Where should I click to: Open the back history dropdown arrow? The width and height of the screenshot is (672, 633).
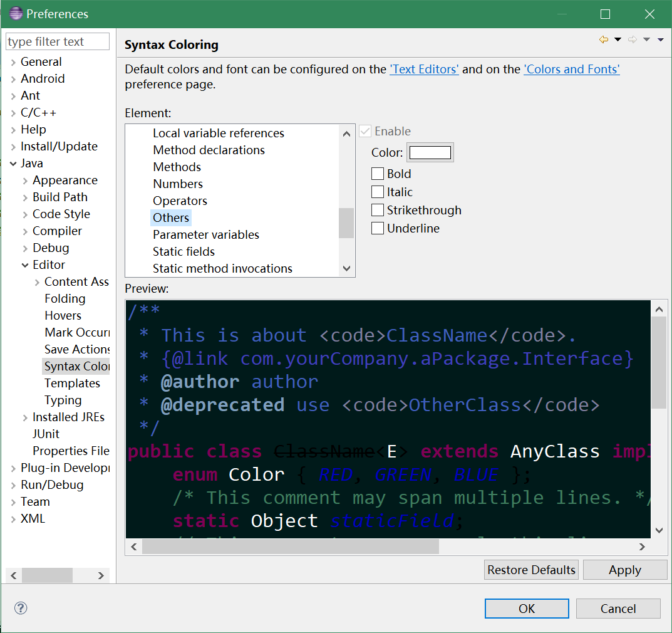[618, 40]
